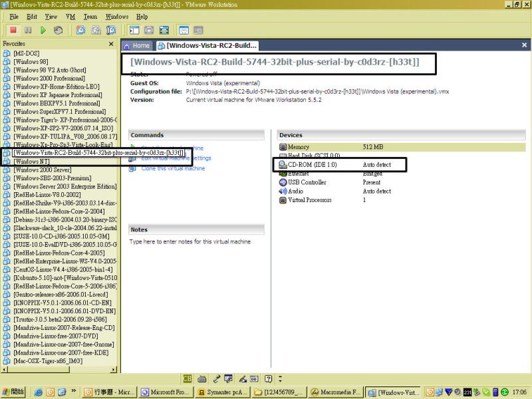The width and height of the screenshot is (532, 399).
Task: Select [Windows Server 2003 Enterprise Edition] favorite
Action: pos(65,186)
